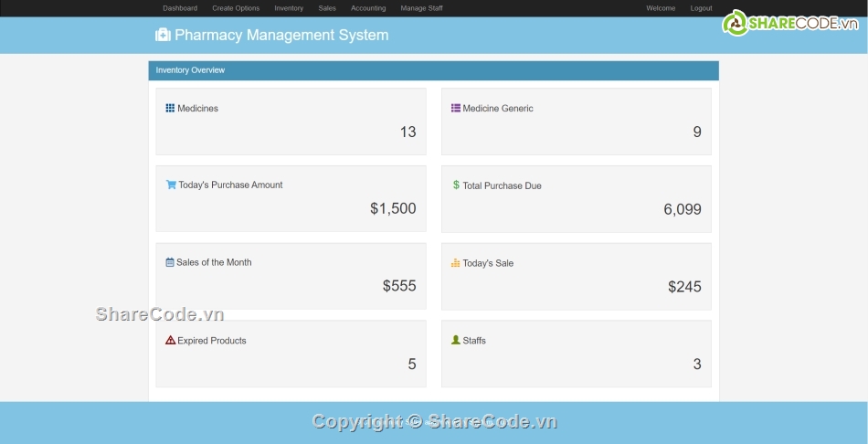The width and height of the screenshot is (868, 444).
Task: Go to Manage Staff
Action: pyautogui.click(x=421, y=8)
